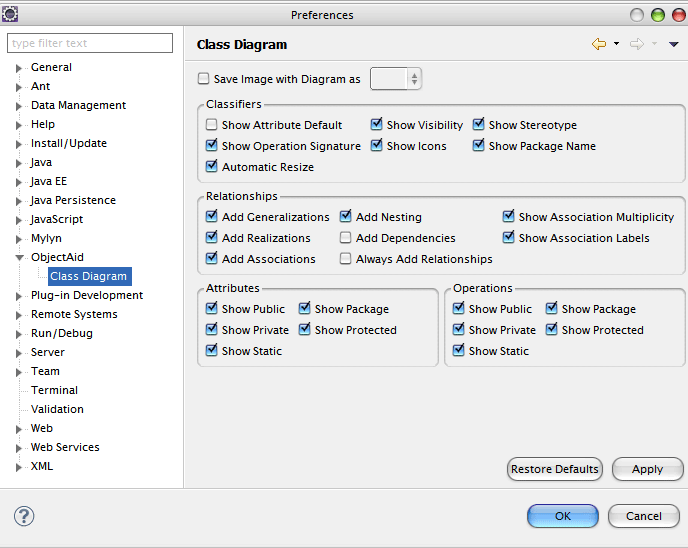Click the help question mark icon
Image resolution: width=688 pixels, height=548 pixels.
(x=24, y=516)
